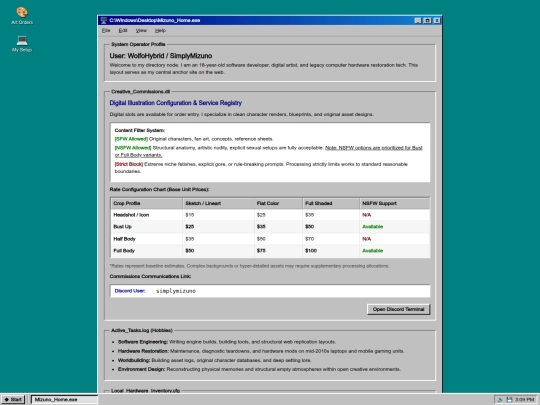Open the View menu
The height and width of the screenshot is (405, 540).
click(x=141, y=31)
